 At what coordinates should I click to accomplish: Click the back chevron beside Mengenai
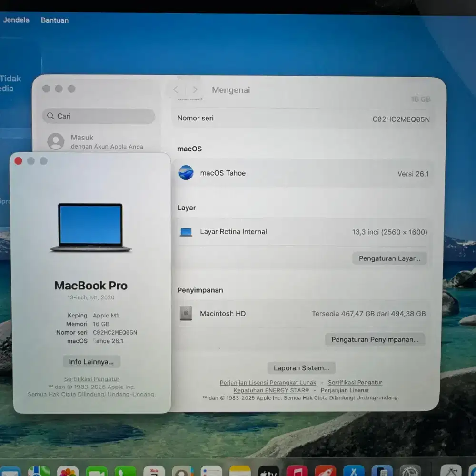(x=176, y=89)
